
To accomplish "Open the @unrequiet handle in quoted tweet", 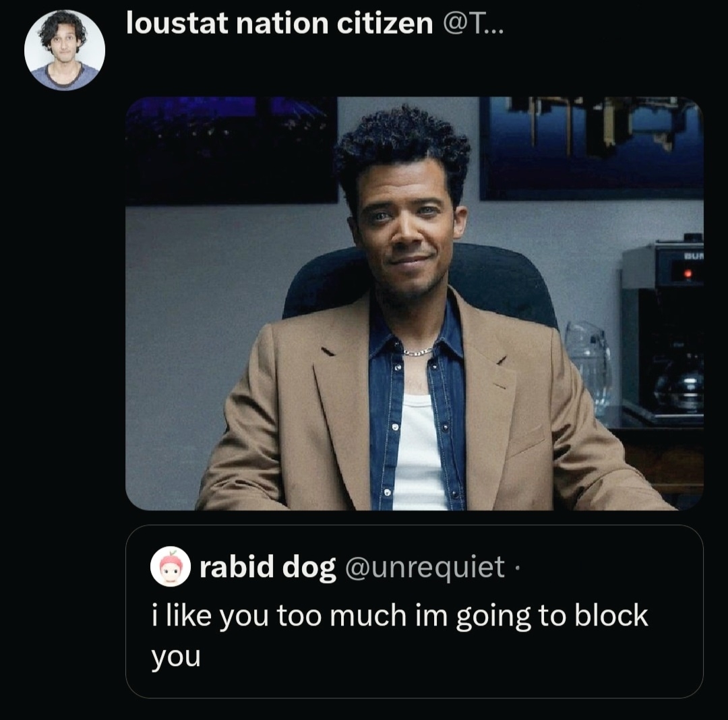I will pyautogui.click(x=425, y=567).
